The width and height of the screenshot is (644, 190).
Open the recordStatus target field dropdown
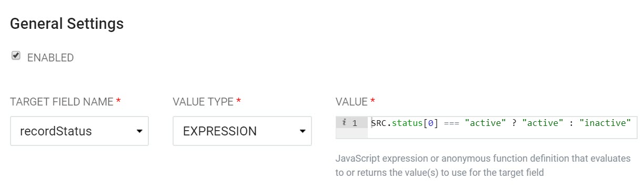pyautogui.click(x=79, y=131)
